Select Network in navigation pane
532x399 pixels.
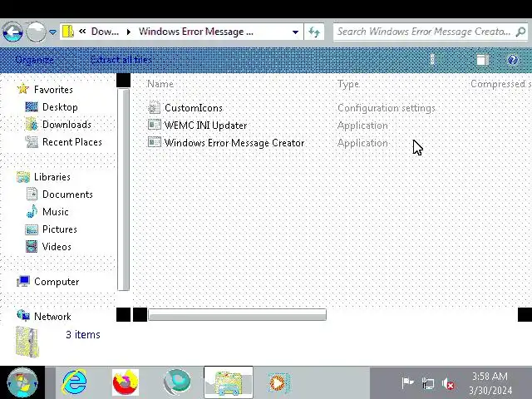point(52,317)
